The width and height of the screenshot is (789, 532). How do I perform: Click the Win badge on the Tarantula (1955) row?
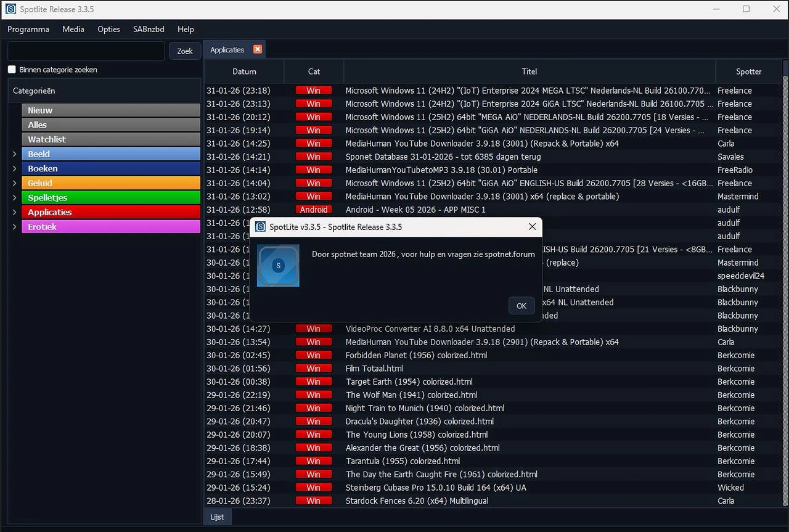click(x=314, y=460)
